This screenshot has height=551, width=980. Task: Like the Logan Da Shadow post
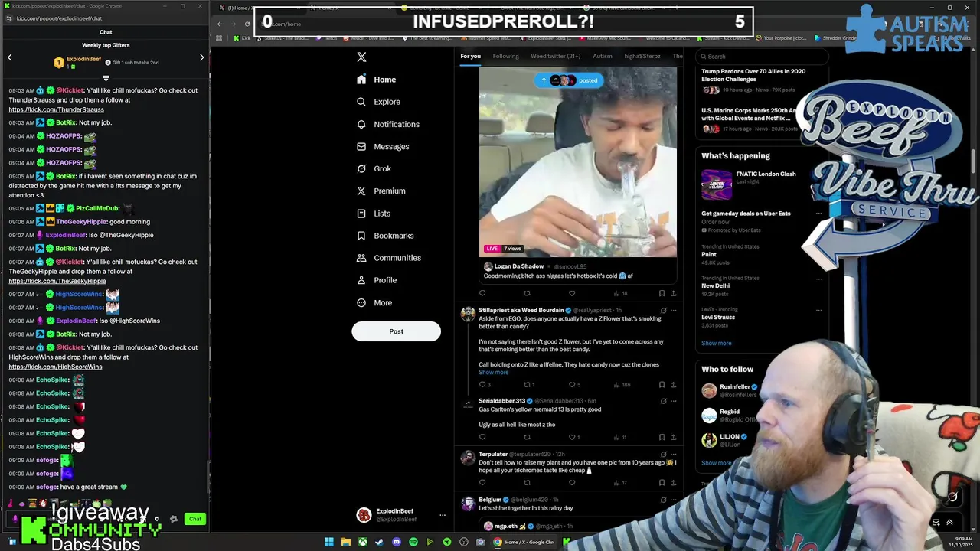pos(571,293)
